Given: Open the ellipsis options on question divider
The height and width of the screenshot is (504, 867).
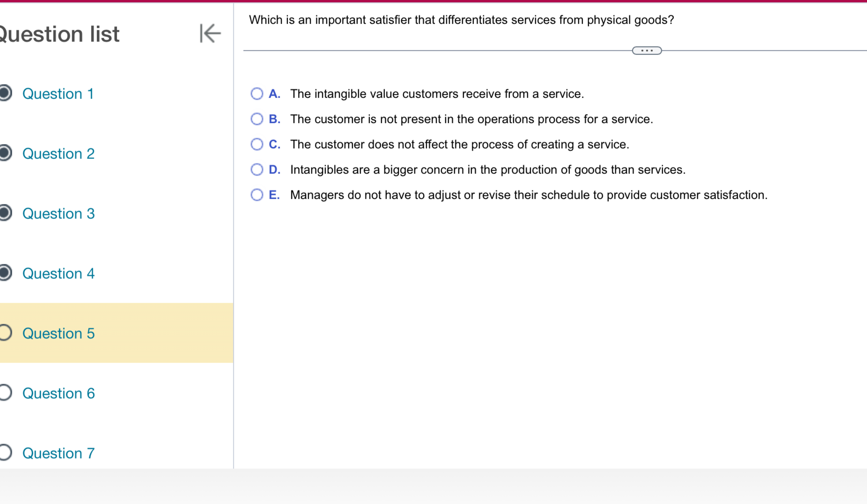Looking at the screenshot, I should point(646,51).
